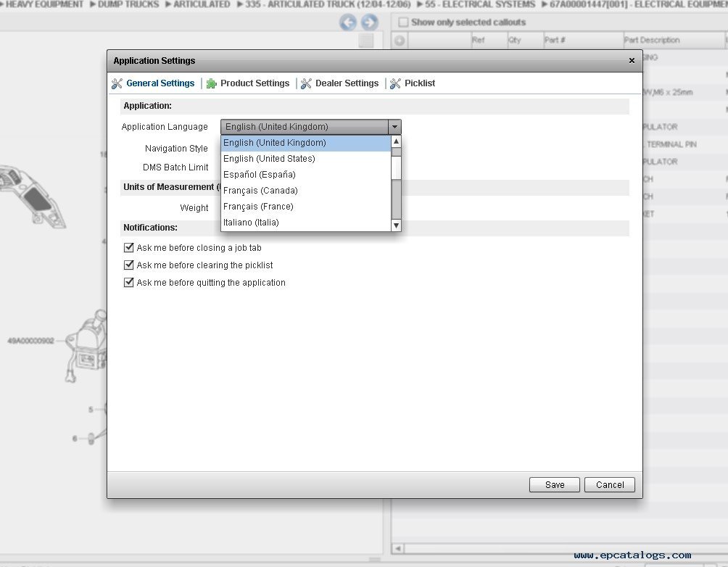
Task: Click the Product Settings puzzle icon
Action: coord(212,83)
